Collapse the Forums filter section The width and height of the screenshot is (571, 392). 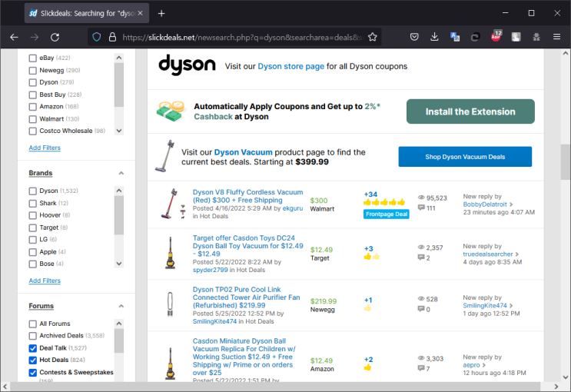[x=121, y=306]
